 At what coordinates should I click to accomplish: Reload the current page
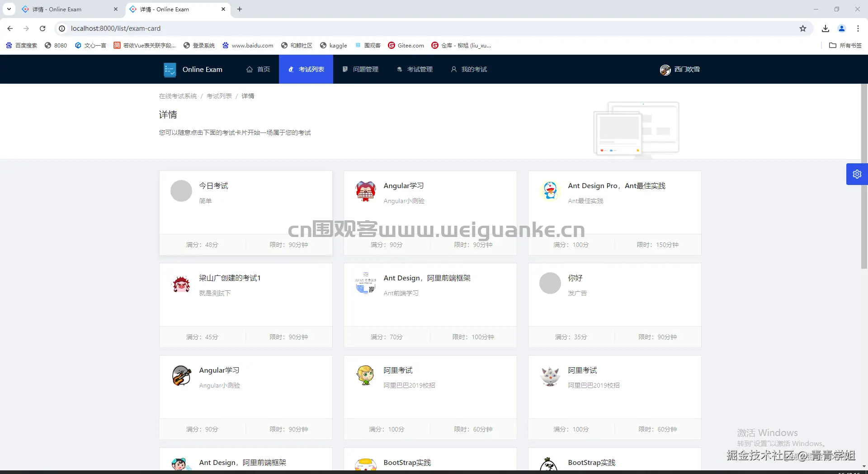coord(42,28)
